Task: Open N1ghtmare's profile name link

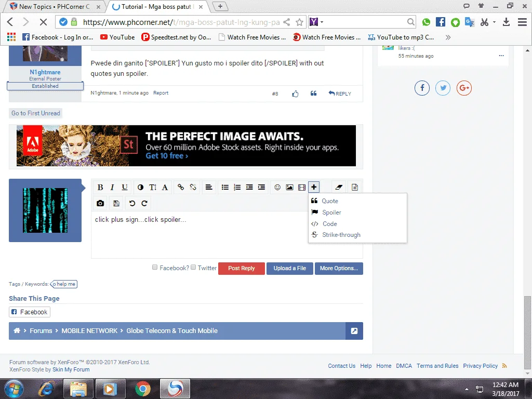Action: pos(45,72)
